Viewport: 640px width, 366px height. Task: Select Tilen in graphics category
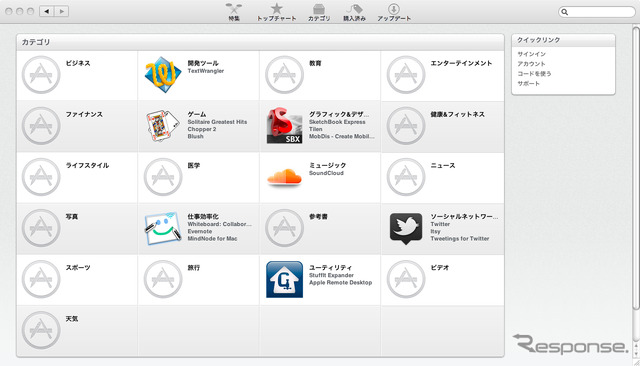click(x=315, y=129)
